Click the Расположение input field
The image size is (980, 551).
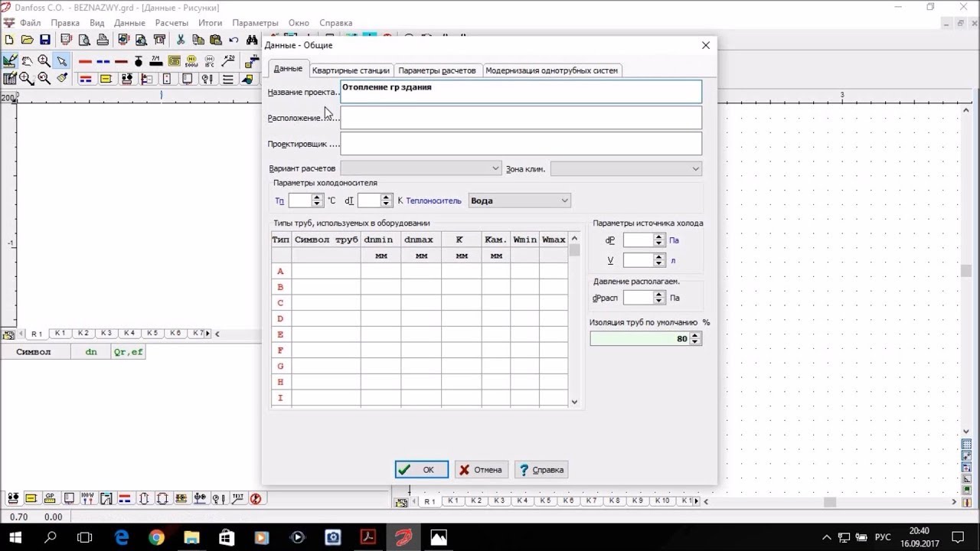tap(521, 118)
